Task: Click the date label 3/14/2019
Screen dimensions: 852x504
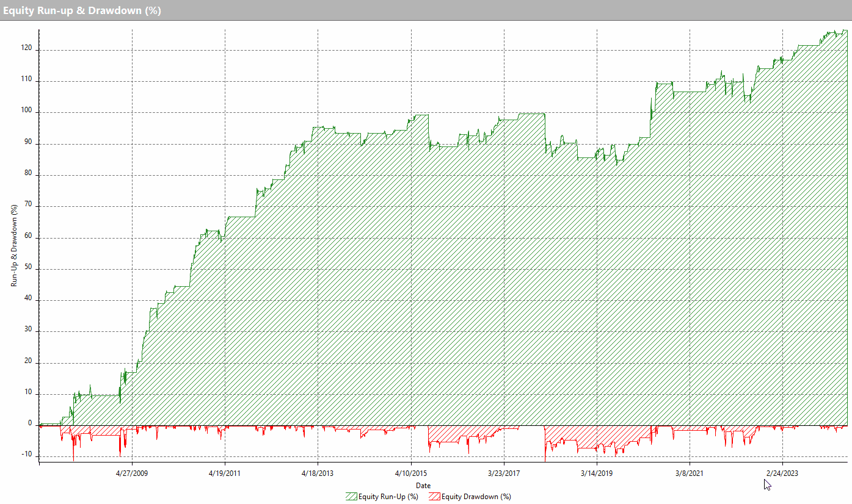Action: point(597,473)
